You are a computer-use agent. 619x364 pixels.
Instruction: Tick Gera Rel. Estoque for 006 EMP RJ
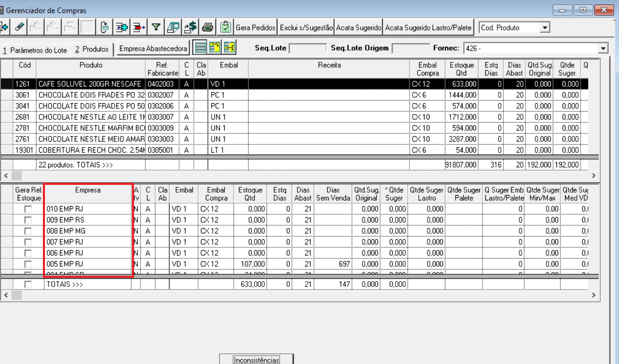pyautogui.click(x=28, y=253)
